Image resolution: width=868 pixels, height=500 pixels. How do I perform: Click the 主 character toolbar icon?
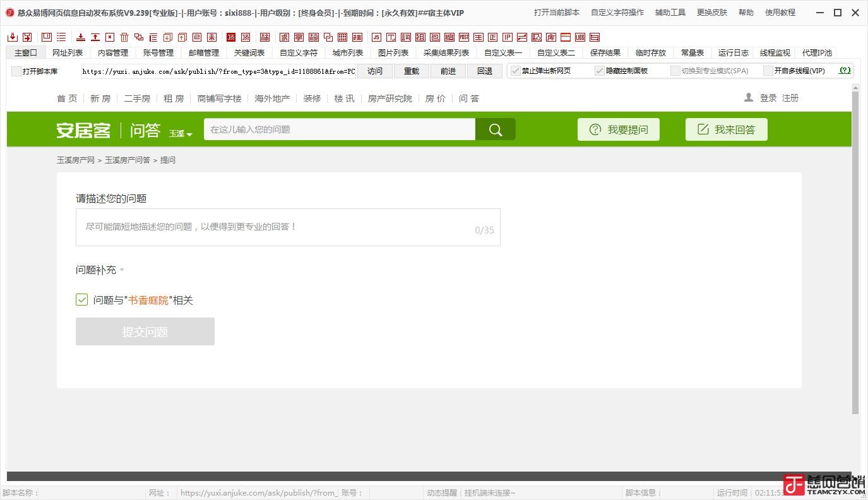point(479,37)
